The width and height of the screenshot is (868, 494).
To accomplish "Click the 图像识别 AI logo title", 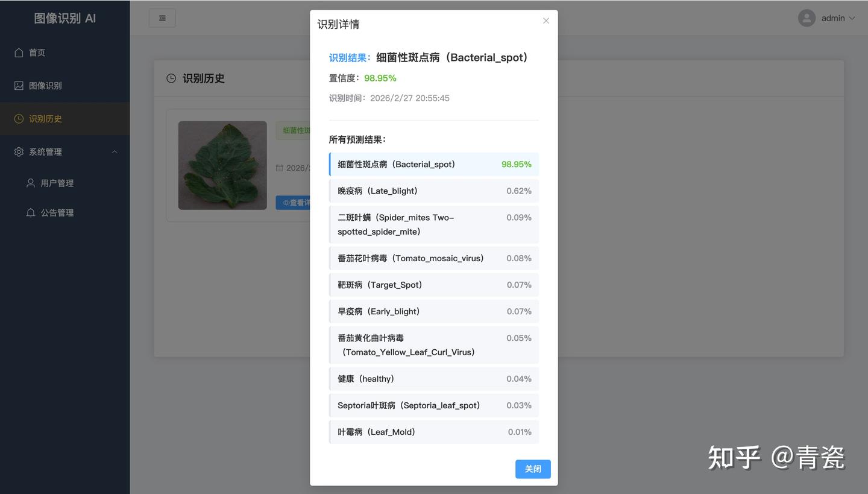I will 65,18.
